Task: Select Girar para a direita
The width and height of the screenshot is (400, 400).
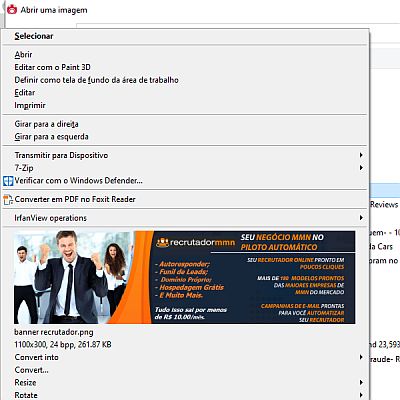Action: pyautogui.click(x=46, y=124)
